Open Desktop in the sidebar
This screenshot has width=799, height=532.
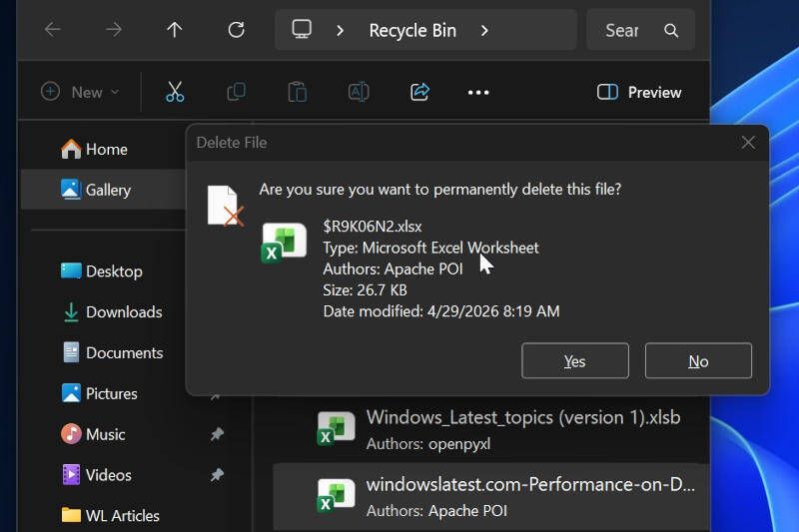102,271
